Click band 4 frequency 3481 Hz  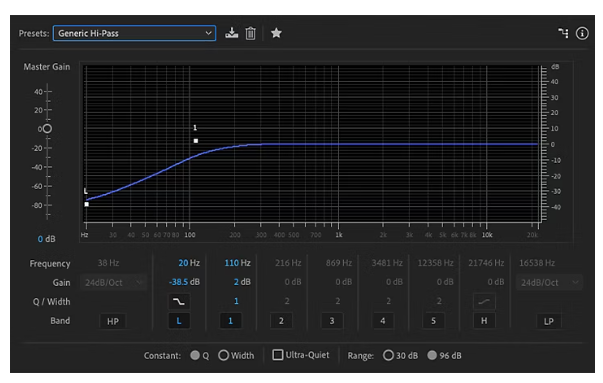coord(387,263)
